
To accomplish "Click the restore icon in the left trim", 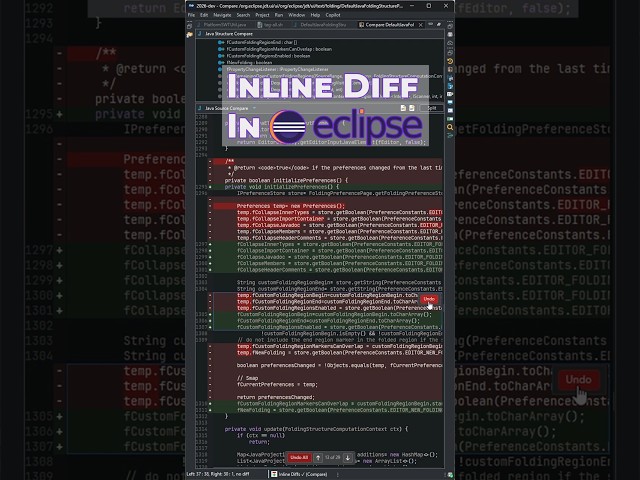I will (x=189, y=26).
